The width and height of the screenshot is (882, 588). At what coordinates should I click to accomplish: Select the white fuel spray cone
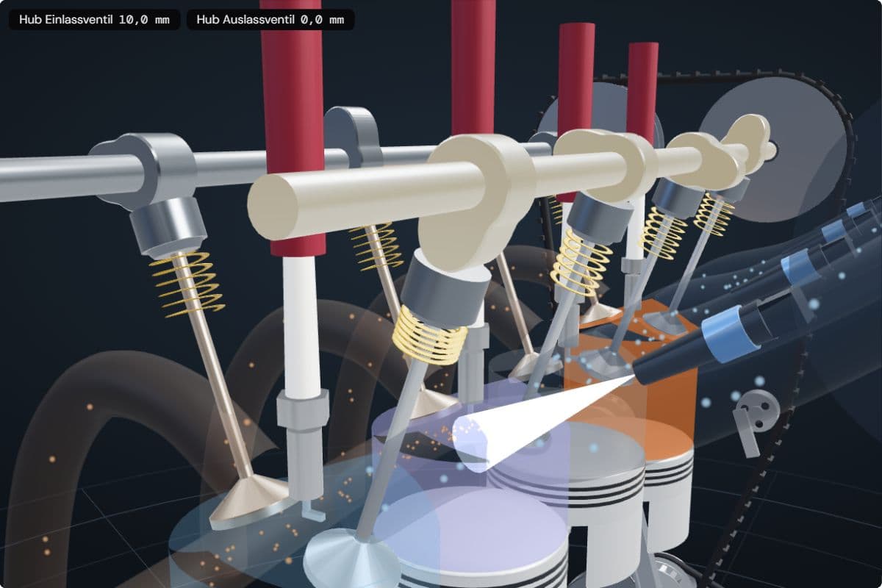545,421
